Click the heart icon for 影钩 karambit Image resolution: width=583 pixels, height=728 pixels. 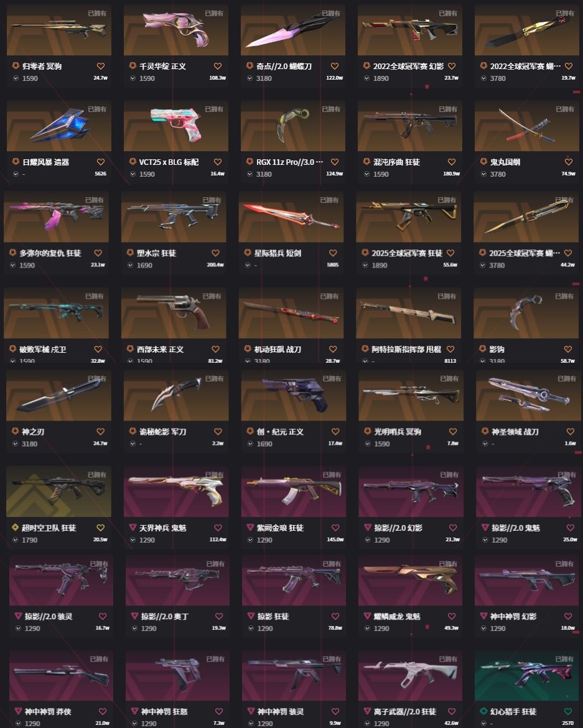click(567, 349)
